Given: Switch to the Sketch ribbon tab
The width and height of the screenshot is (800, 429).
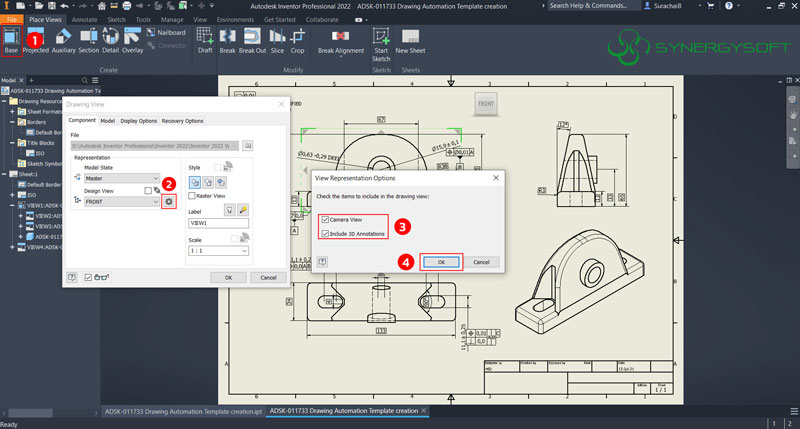Looking at the screenshot, I should click(116, 19).
